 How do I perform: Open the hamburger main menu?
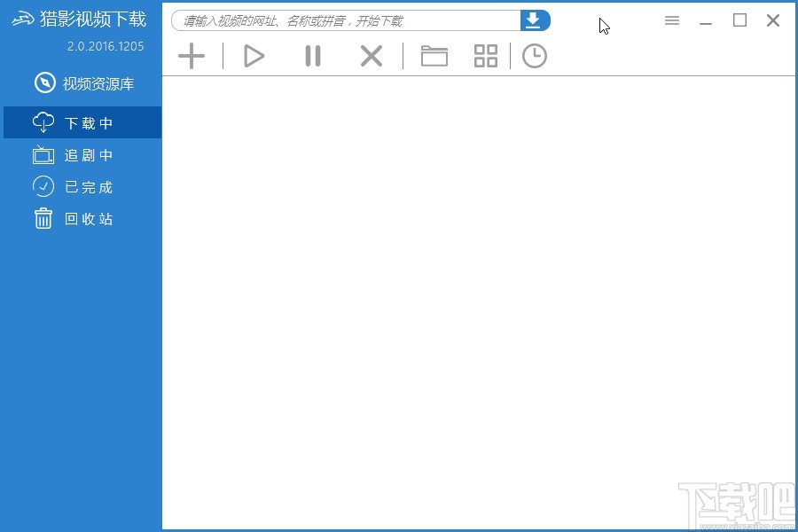coord(672,20)
